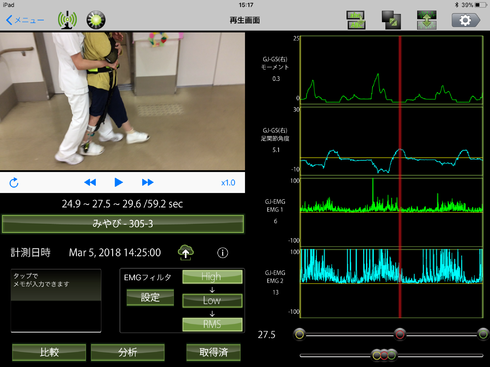This screenshot has height=367, width=490.
Task: Open EMG filter 設定
Action: click(x=150, y=297)
